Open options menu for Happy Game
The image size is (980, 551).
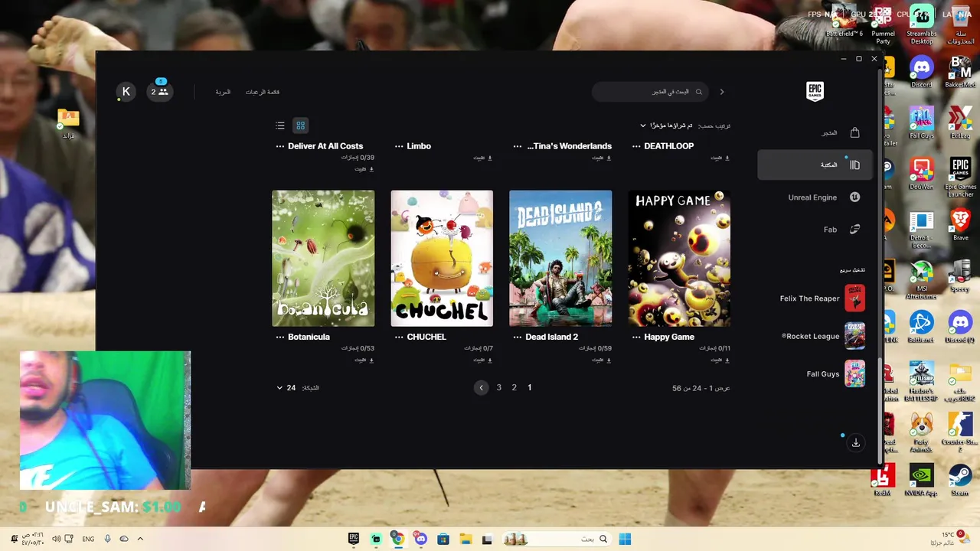(x=635, y=337)
